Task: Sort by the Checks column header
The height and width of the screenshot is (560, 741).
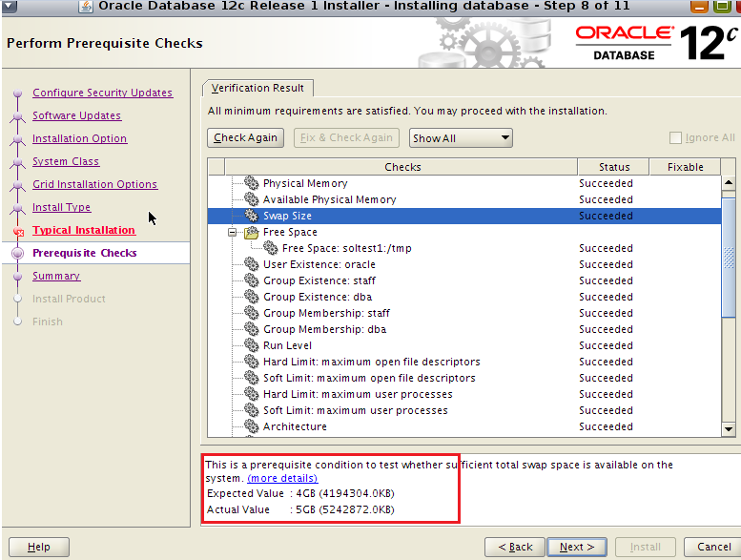Action: 401,167
